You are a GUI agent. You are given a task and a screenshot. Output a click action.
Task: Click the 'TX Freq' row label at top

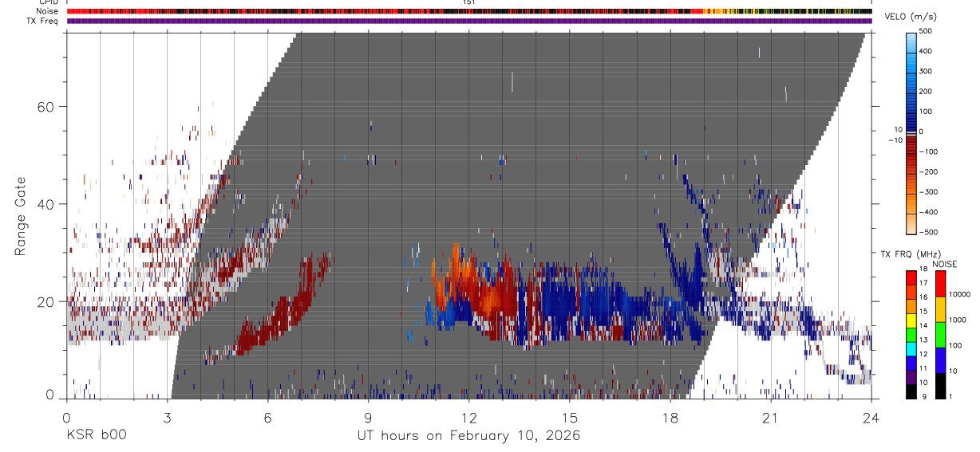(x=43, y=21)
